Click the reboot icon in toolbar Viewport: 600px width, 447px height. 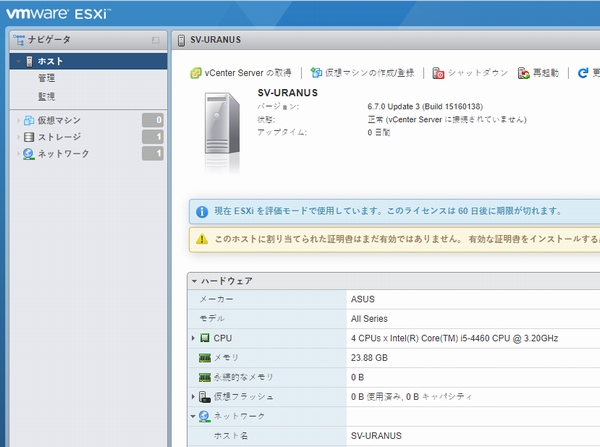tap(523, 73)
